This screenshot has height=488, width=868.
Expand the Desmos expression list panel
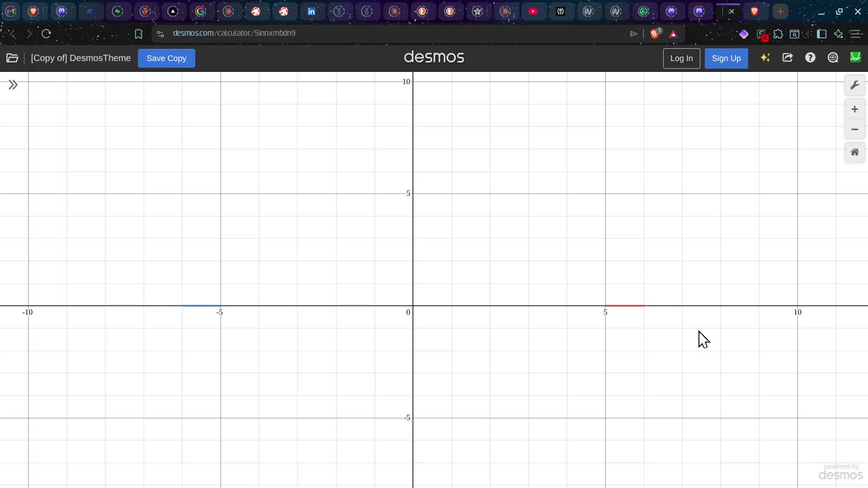(x=13, y=85)
